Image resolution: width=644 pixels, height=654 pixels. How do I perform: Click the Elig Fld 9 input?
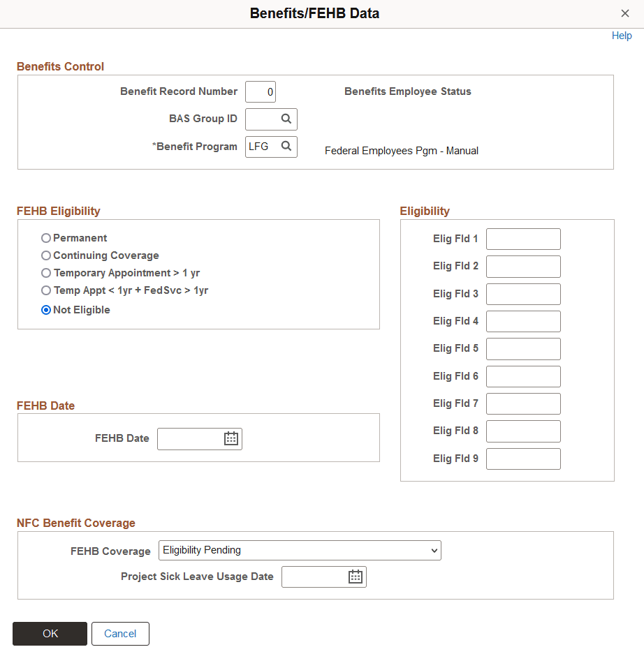click(522, 458)
